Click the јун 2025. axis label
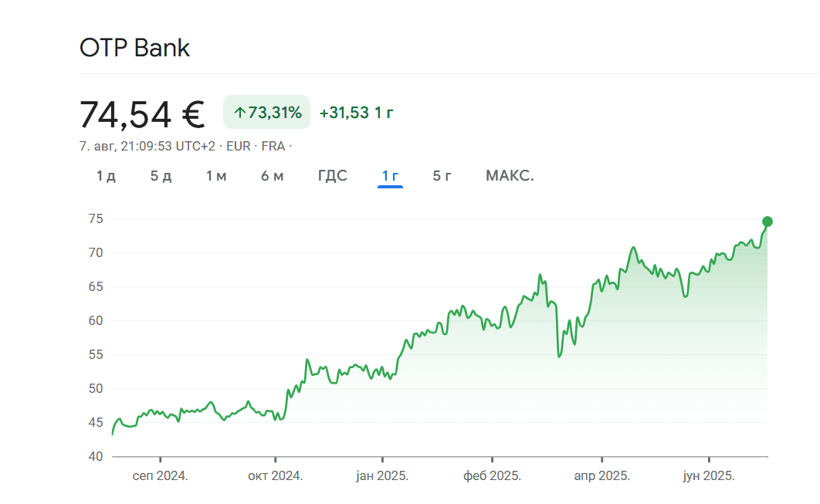 click(x=709, y=475)
